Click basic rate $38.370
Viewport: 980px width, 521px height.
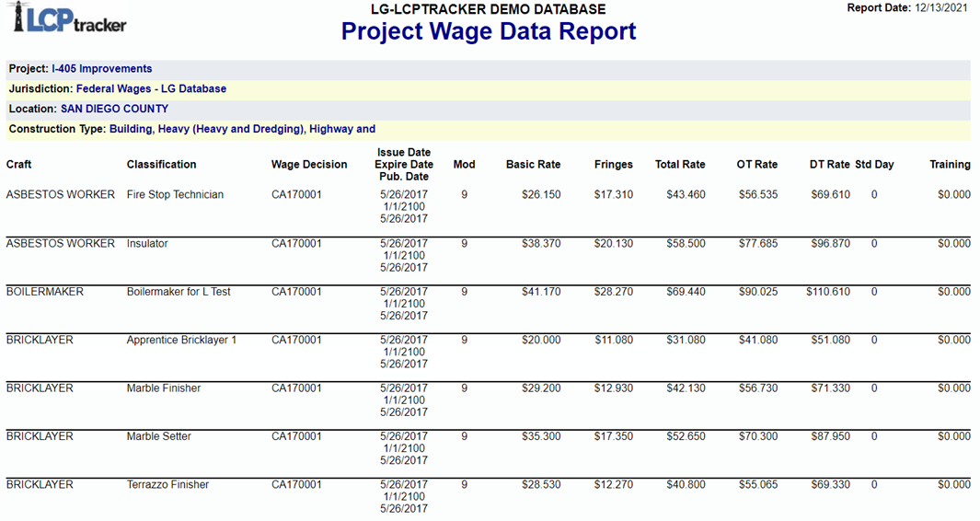[541, 243]
